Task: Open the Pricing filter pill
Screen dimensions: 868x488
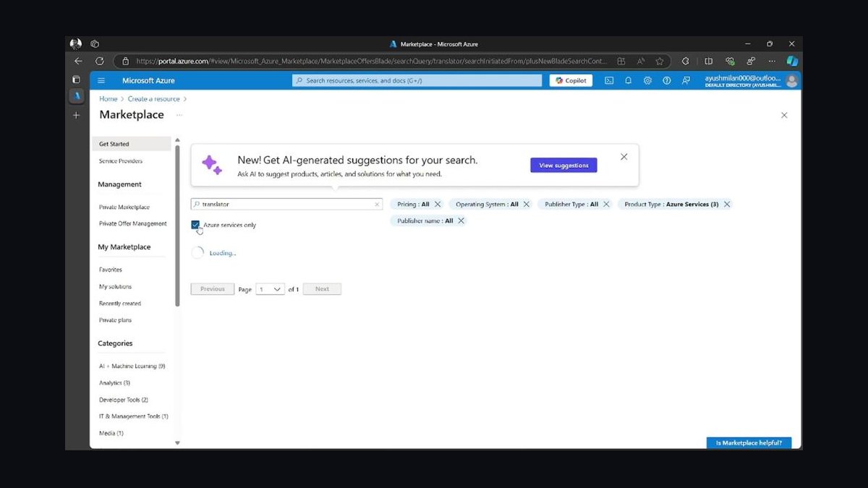Action: tap(413, 205)
